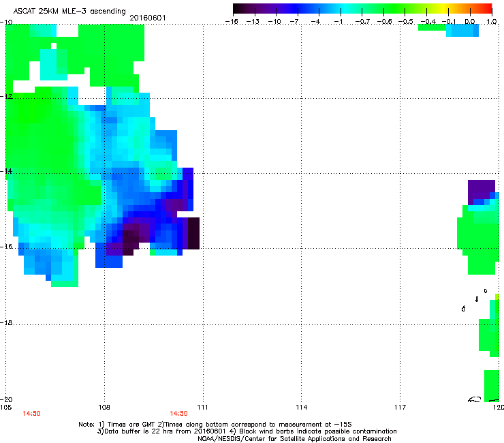The height and width of the screenshot is (443, 504).
Task: Click the longitude axis label 114
Action: [301, 408]
